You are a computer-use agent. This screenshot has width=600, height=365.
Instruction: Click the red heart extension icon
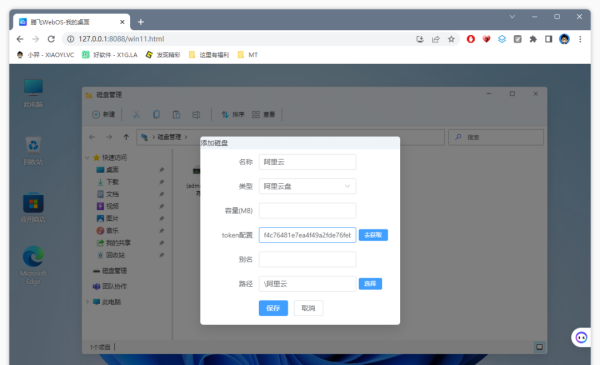click(486, 39)
